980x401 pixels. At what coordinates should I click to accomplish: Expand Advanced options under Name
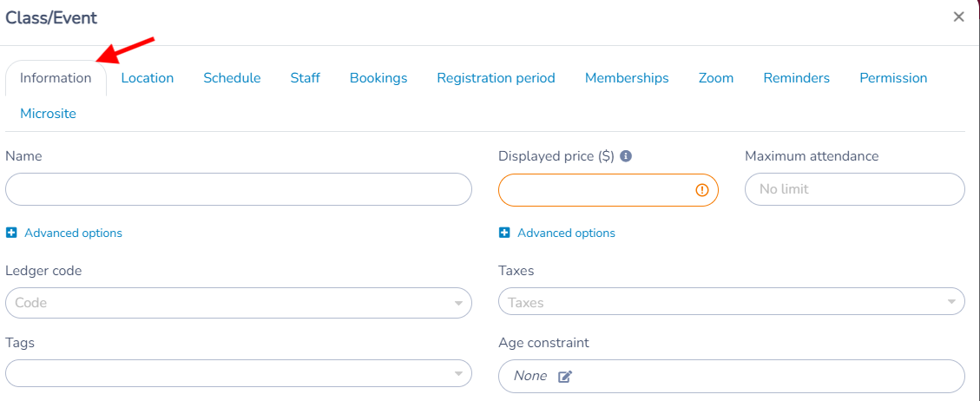click(x=73, y=233)
